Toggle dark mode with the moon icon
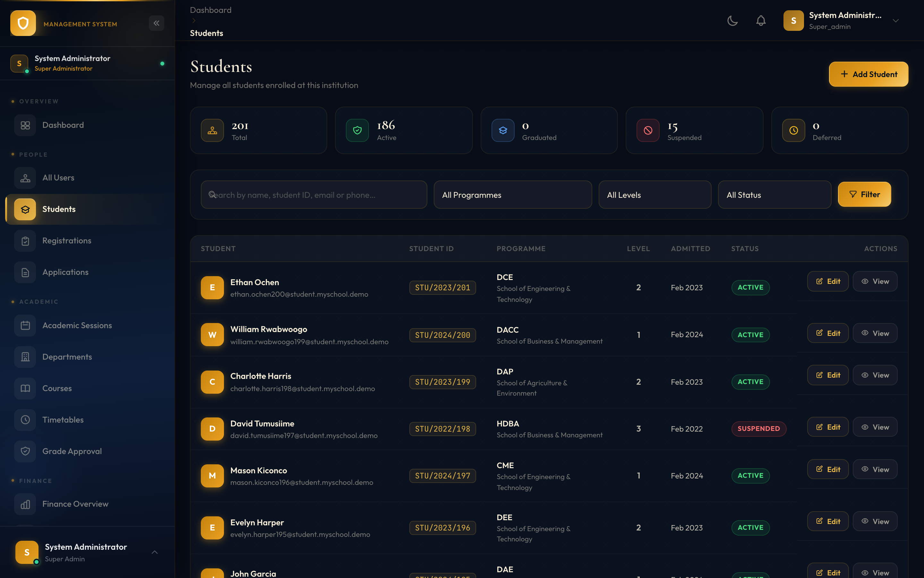The width and height of the screenshot is (924, 578). coord(732,21)
